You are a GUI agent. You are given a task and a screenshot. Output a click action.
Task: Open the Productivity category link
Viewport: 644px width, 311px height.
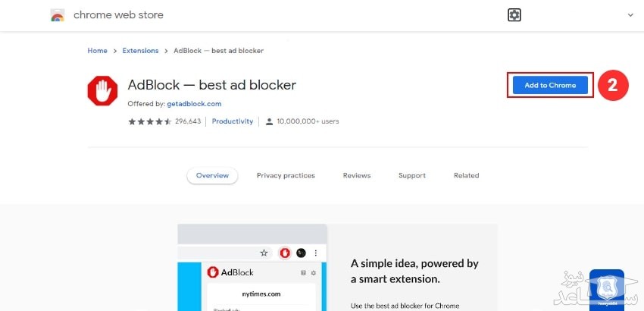pos(233,121)
